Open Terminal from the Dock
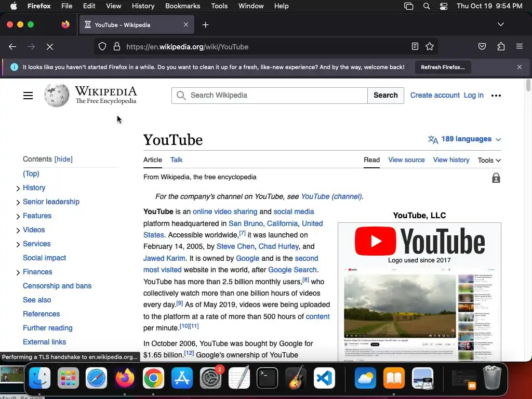Viewport: 532px width, 399px height. 268,378
